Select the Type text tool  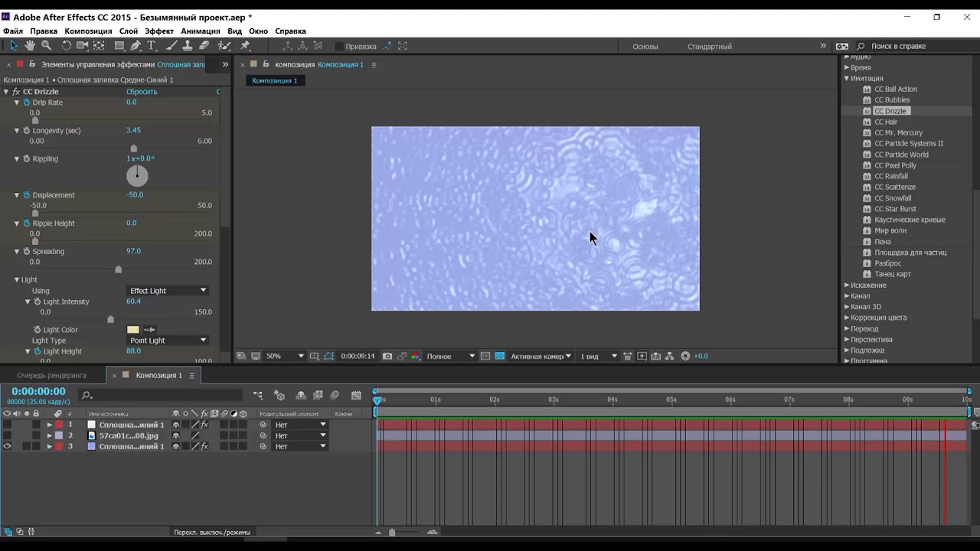click(x=152, y=46)
